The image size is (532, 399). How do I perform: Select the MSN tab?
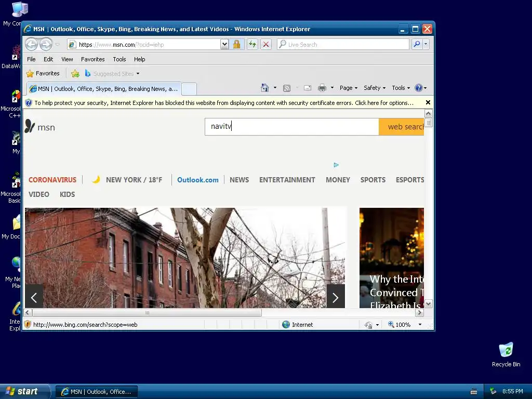click(104, 89)
